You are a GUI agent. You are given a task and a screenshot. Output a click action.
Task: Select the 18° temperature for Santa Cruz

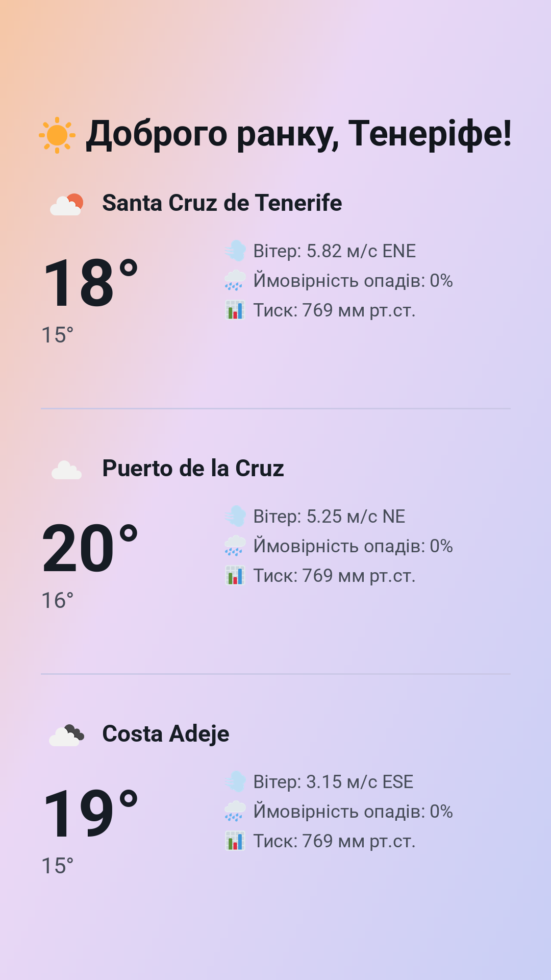coord(90,283)
